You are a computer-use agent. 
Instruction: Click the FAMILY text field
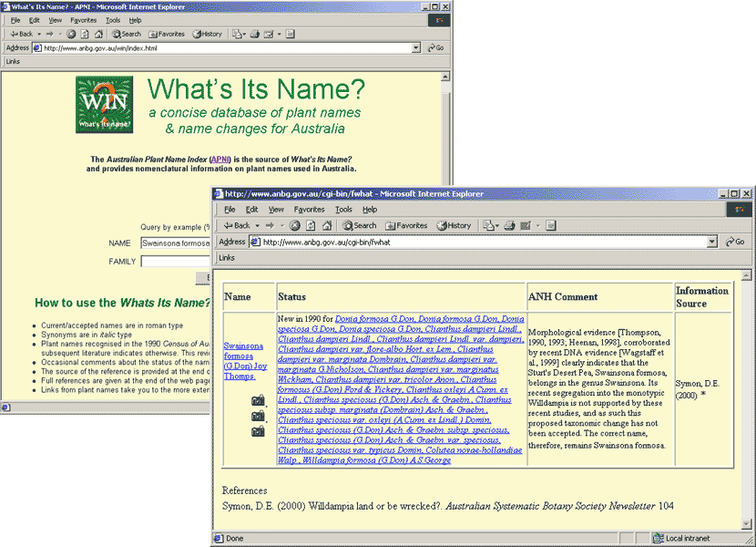tap(175, 262)
